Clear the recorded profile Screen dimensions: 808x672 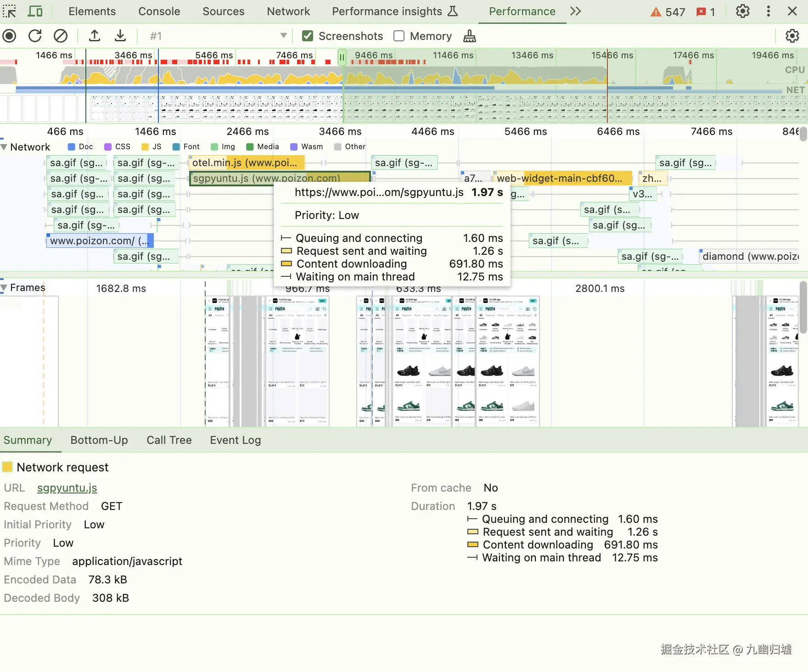[61, 36]
